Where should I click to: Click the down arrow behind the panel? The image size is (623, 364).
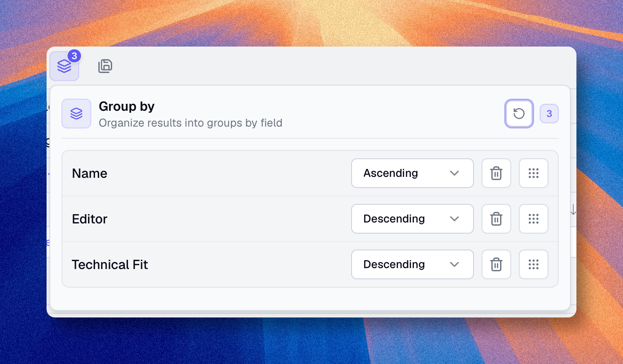click(573, 210)
